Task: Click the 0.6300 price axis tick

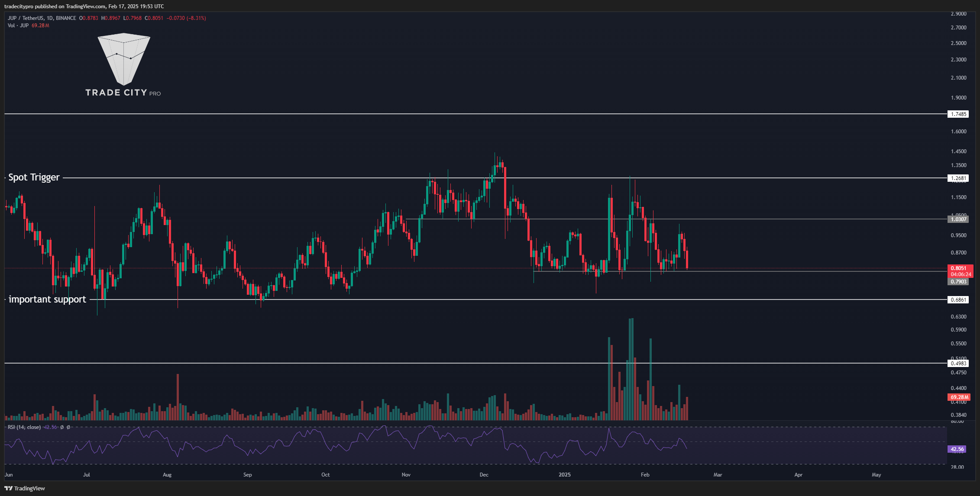Action: (958, 317)
